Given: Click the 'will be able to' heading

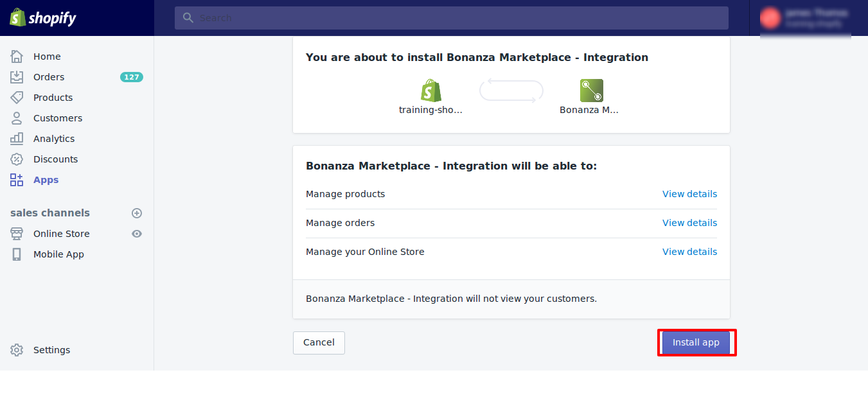Looking at the screenshot, I should coord(451,166).
